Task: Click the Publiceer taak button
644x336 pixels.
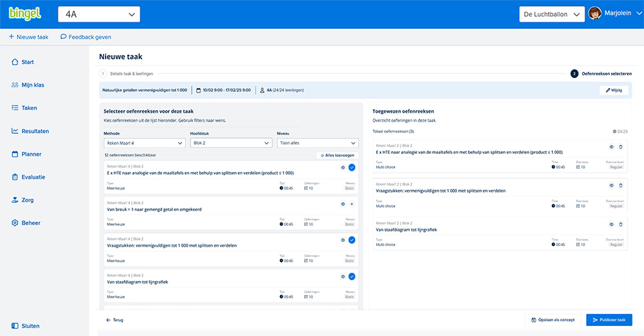Action: tap(609, 320)
